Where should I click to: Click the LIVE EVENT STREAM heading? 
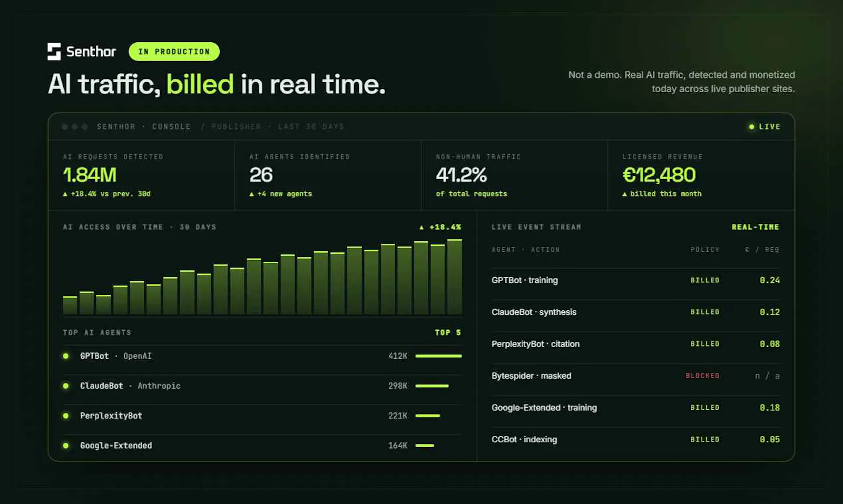pos(536,227)
